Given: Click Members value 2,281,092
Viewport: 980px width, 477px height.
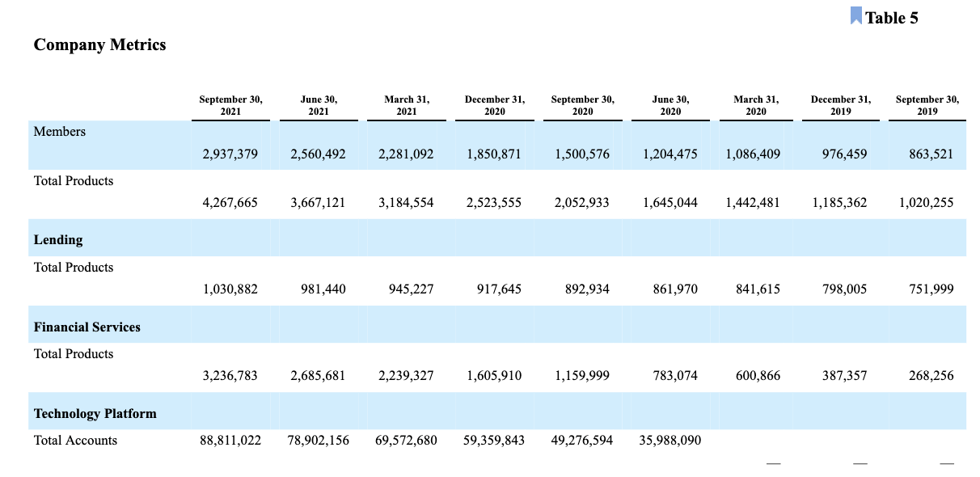Looking at the screenshot, I should coord(406,154).
